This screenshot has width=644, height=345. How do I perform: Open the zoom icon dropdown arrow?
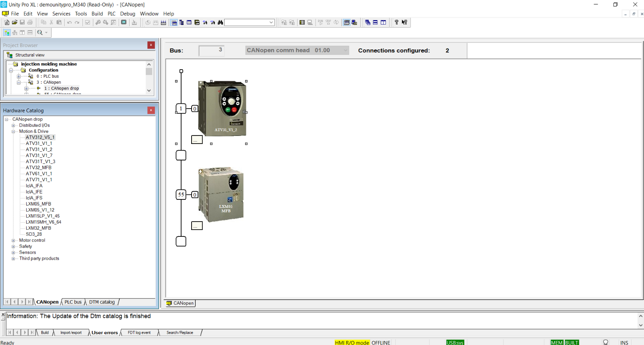(46, 33)
